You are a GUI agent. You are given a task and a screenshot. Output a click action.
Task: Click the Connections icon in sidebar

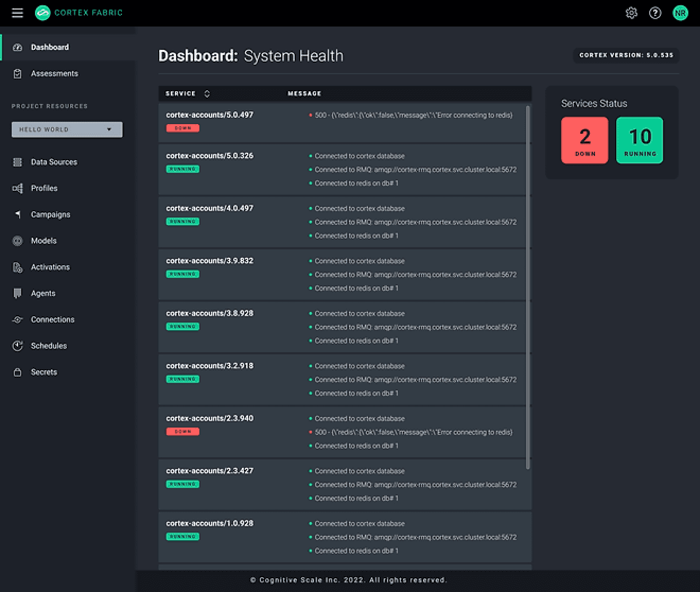(x=17, y=319)
